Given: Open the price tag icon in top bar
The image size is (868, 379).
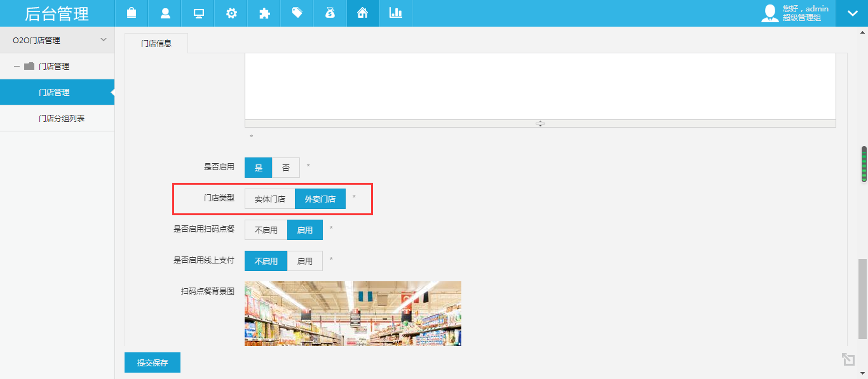Looking at the screenshot, I should pos(297,13).
